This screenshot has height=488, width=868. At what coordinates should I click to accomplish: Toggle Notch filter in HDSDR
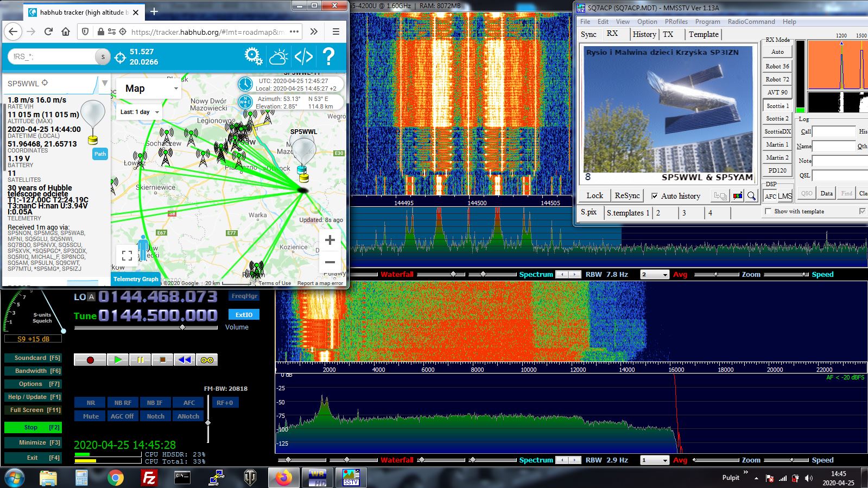click(156, 416)
